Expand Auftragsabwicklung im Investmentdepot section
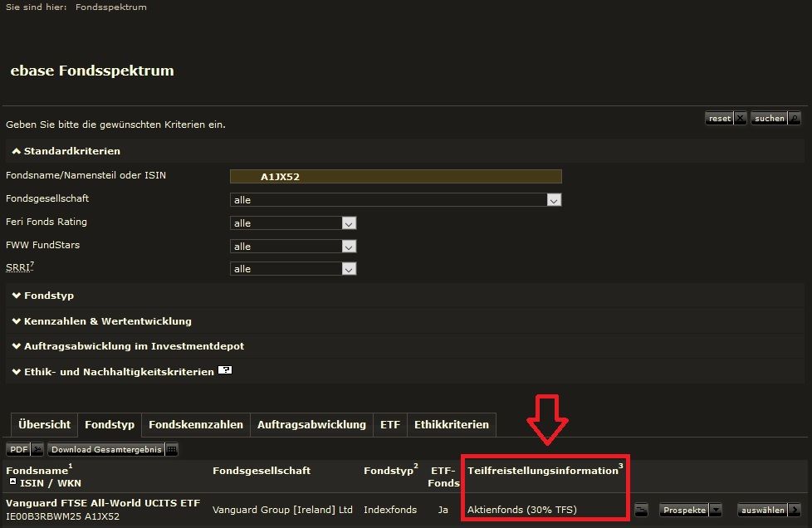 [129, 346]
